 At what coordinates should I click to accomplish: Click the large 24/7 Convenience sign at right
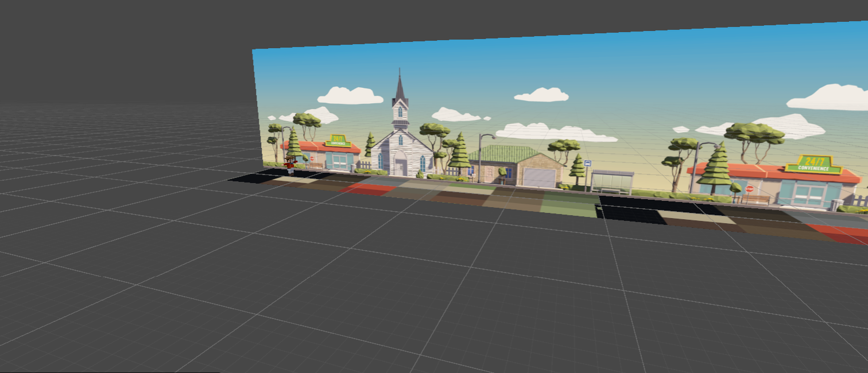click(813, 164)
